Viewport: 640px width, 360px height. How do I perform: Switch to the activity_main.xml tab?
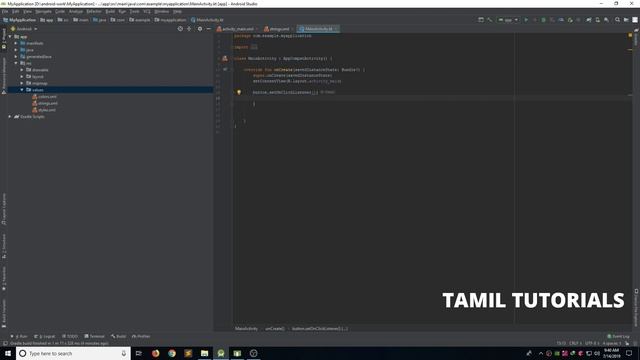(237, 29)
